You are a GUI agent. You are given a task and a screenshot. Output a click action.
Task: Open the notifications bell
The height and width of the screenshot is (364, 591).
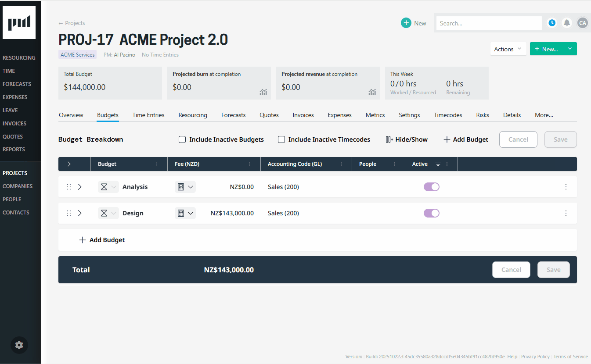pos(567,23)
